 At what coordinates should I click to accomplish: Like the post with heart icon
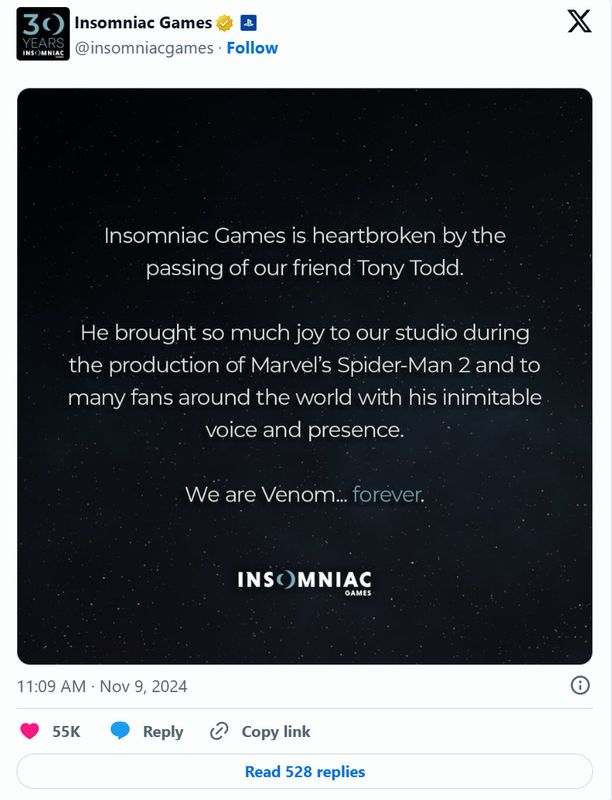30,731
